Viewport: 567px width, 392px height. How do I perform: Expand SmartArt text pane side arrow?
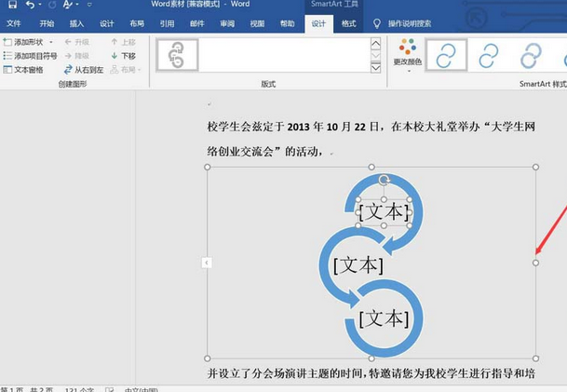pyautogui.click(x=207, y=264)
